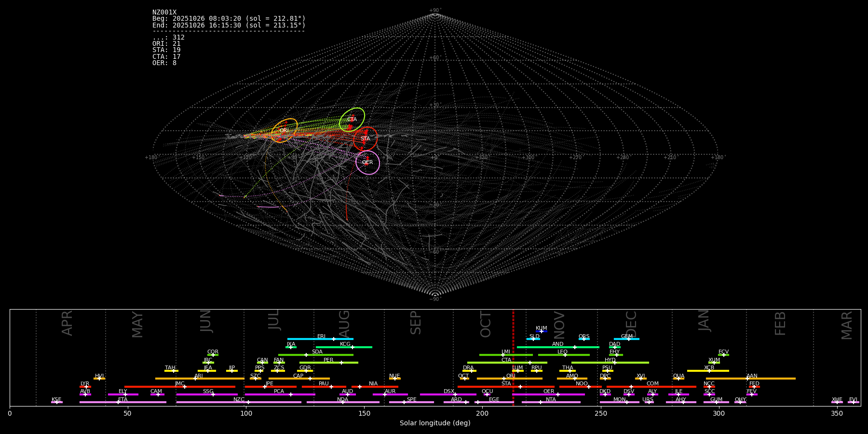868x434 pixels.
Task: Select the QUA shower label in the timeline
Action: pyautogui.click(x=678, y=376)
